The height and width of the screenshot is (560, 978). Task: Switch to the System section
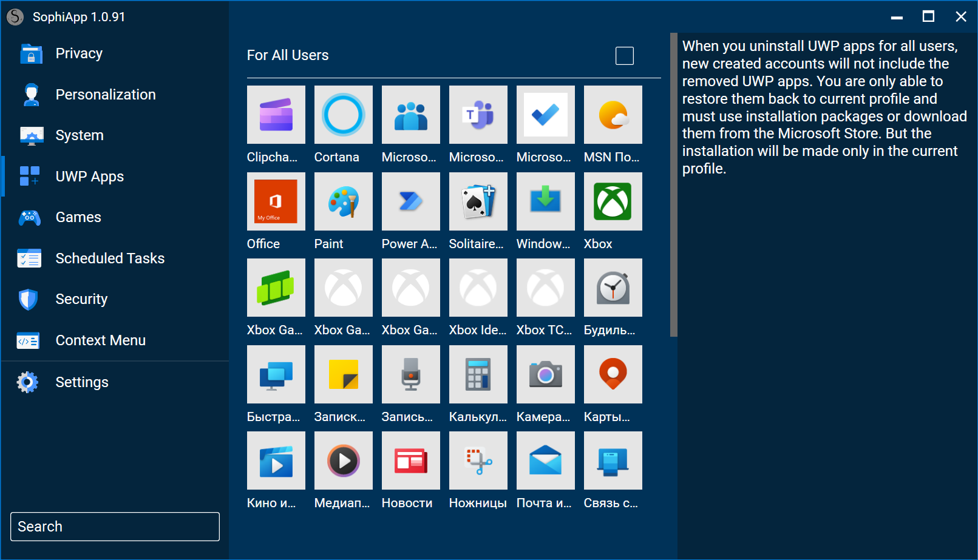coord(115,135)
